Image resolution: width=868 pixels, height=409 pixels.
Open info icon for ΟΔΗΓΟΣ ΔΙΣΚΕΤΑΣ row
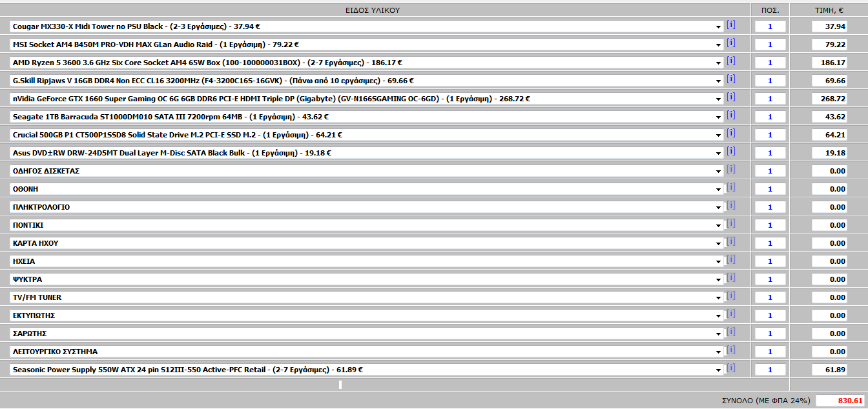tap(730, 170)
